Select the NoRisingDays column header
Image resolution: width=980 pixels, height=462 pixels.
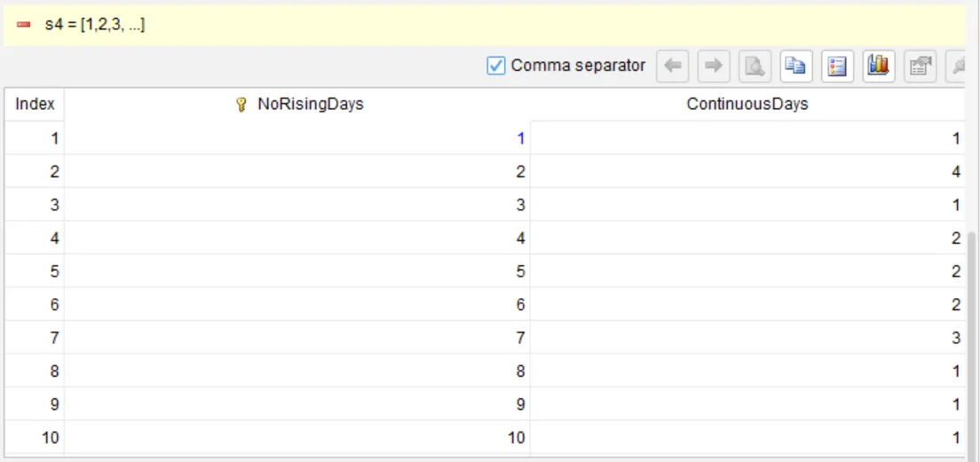(x=297, y=105)
